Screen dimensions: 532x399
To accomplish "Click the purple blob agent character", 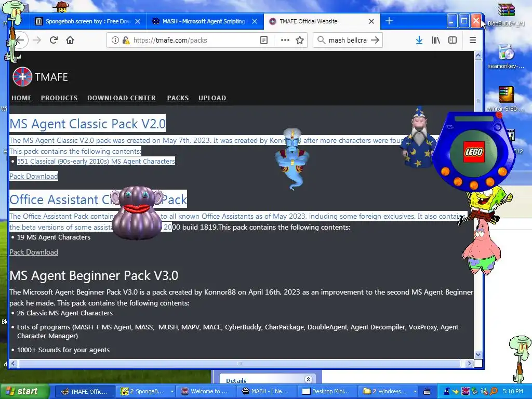I will coord(137,212).
